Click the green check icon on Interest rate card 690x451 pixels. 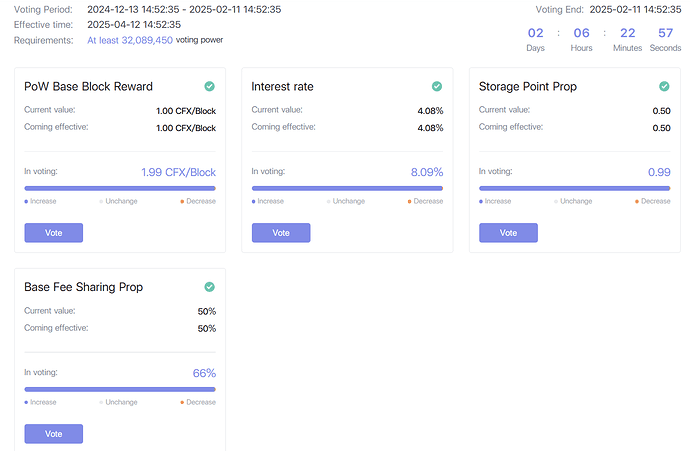437,87
